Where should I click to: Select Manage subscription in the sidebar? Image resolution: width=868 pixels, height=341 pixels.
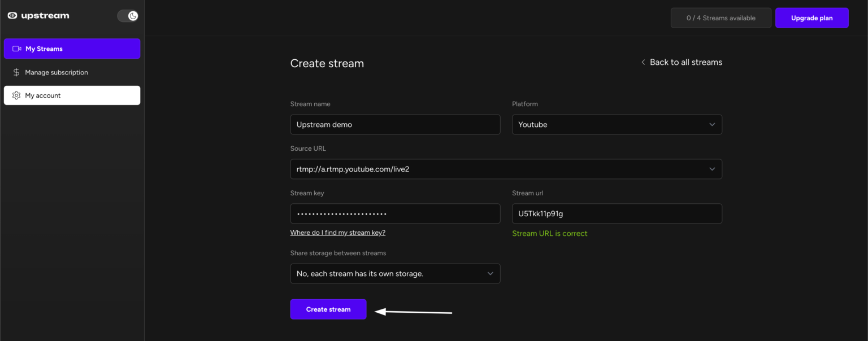tap(72, 72)
